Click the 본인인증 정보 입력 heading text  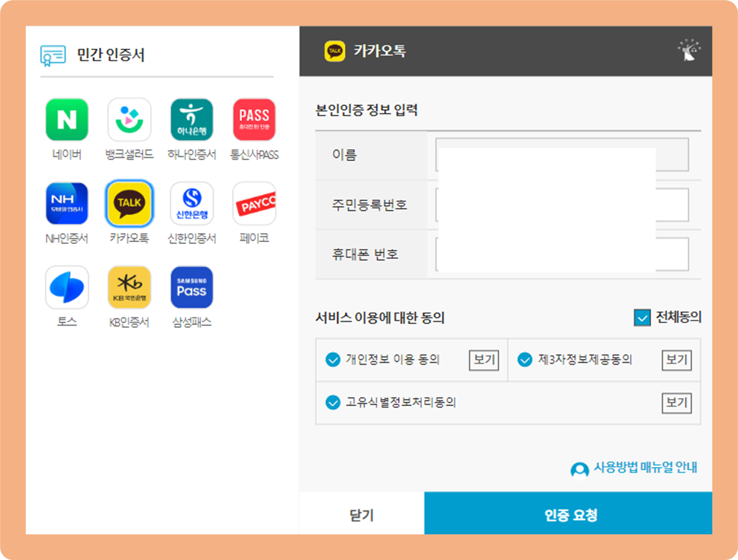367,110
